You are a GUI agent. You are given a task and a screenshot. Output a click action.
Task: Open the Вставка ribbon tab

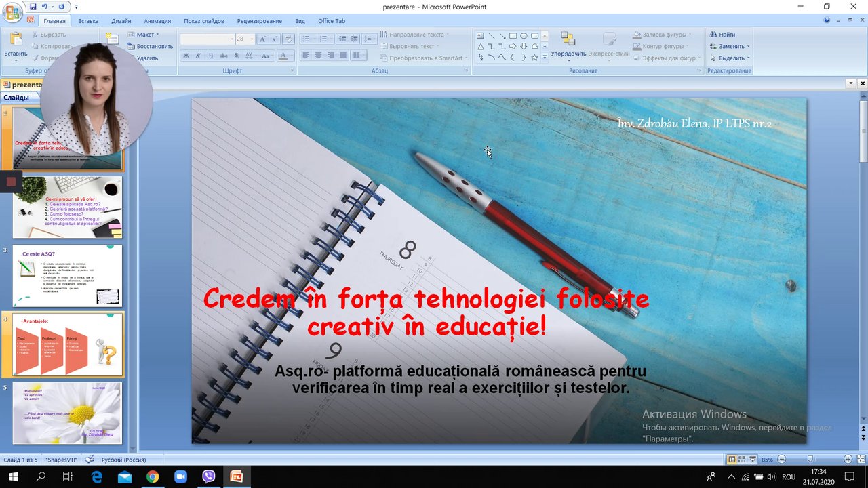pyautogui.click(x=88, y=21)
